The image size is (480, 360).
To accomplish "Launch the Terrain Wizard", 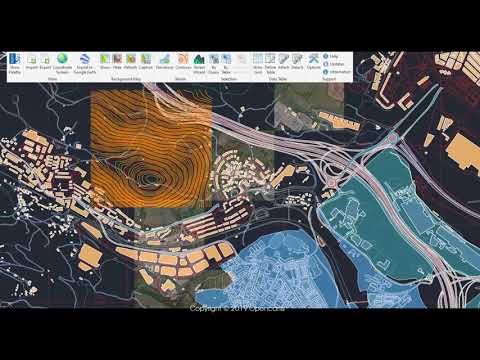I will (199, 64).
